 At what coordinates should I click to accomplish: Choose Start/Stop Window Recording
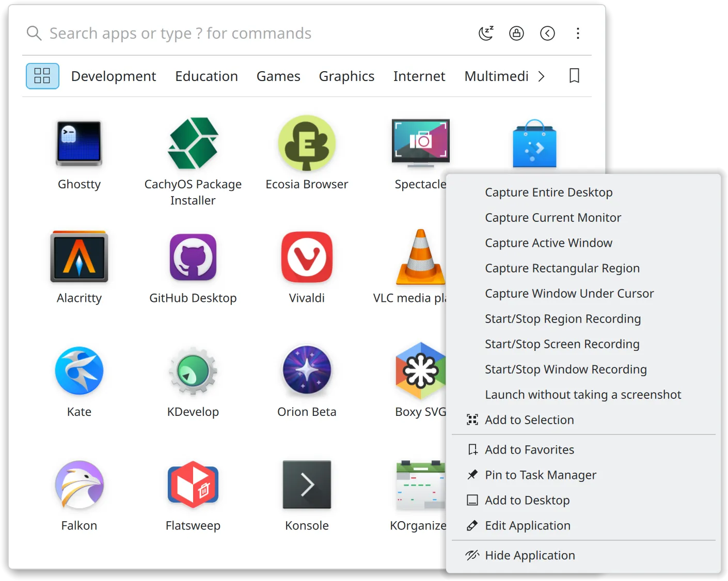[x=583, y=369]
